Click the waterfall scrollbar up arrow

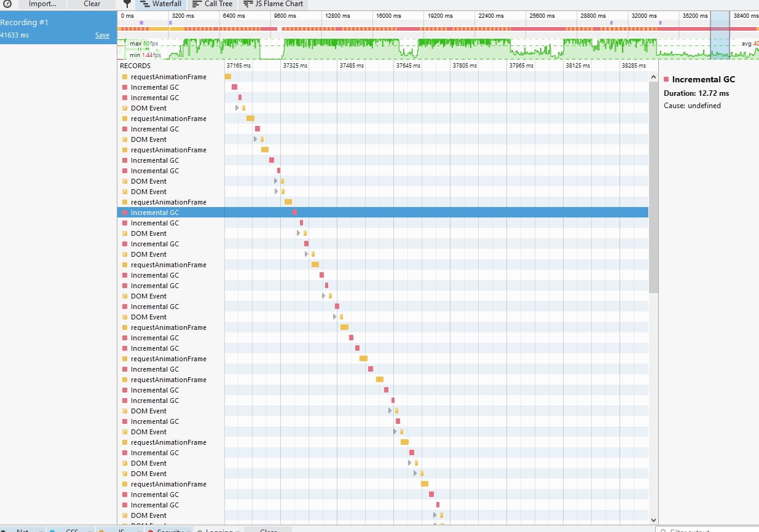[653, 77]
